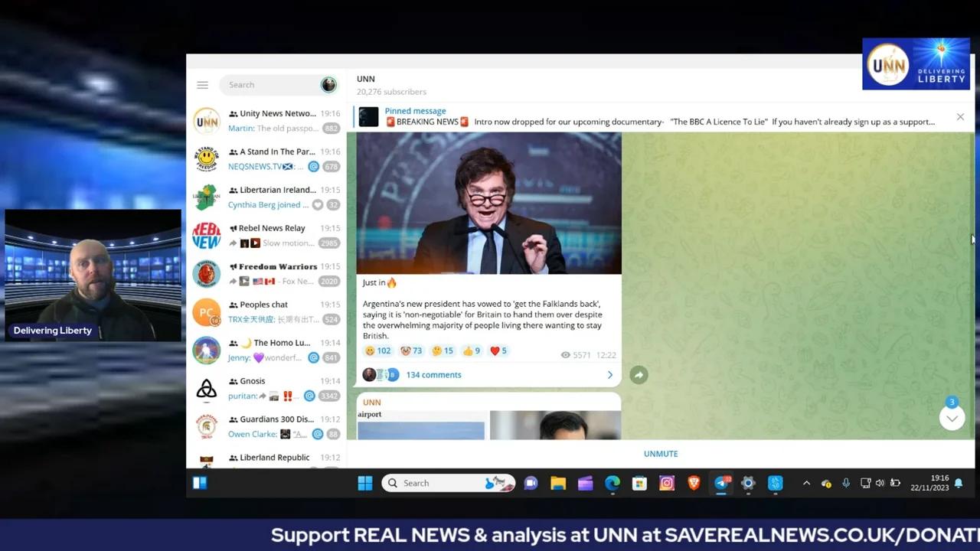Screen dimensions: 980x551
Task: Click the laughing emoji reaction 102
Action: (x=378, y=350)
